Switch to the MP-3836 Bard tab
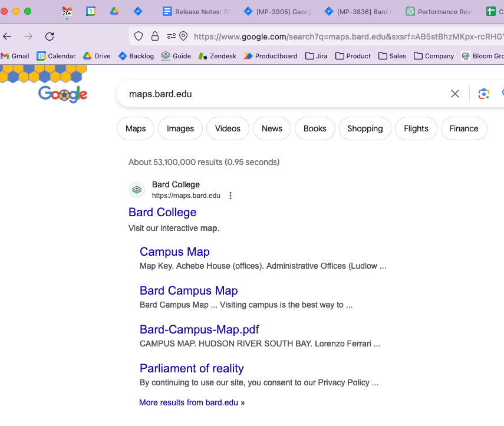Screen dimensions: 504x426 358,12
